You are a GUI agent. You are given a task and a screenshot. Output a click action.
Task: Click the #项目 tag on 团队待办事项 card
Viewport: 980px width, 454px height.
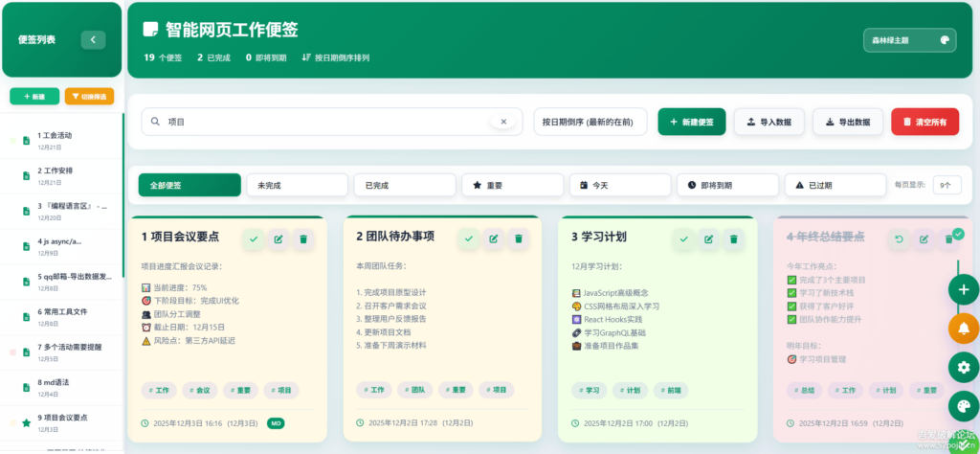click(x=497, y=390)
